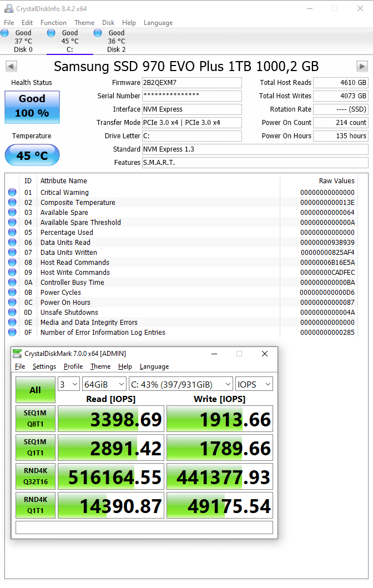Click status orb for Unsafe Shutdowns row
The height and width of the screenshot is (588, 373).
coord(12,312)
